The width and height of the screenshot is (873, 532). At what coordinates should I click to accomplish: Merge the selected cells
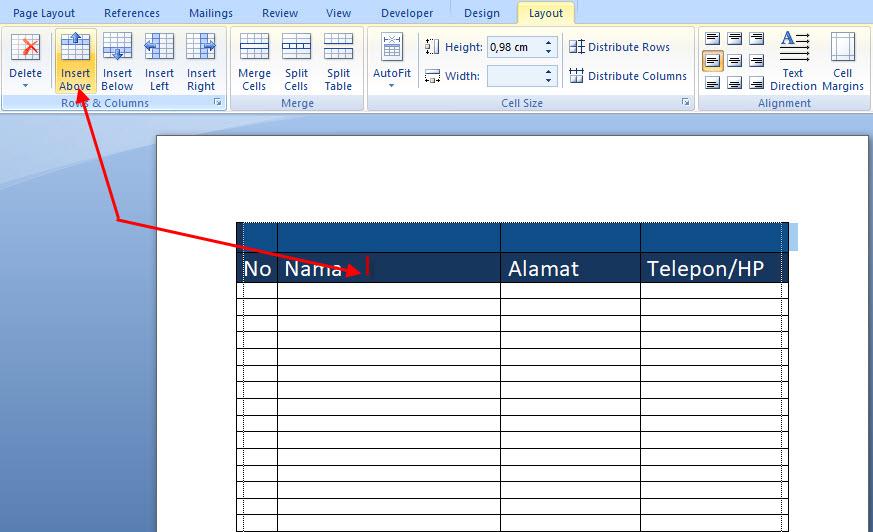pyautogui.click(x=254, y=61)
